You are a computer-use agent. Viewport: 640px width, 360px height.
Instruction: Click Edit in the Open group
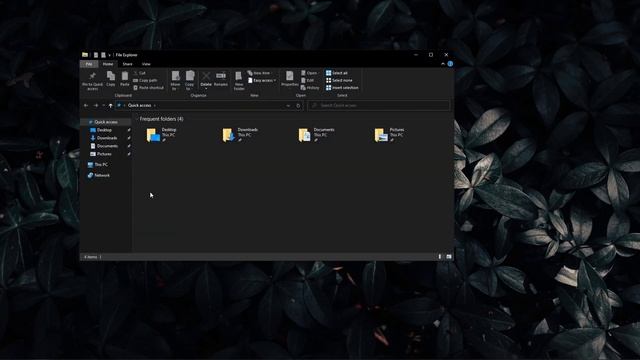(x=308, y=80)
